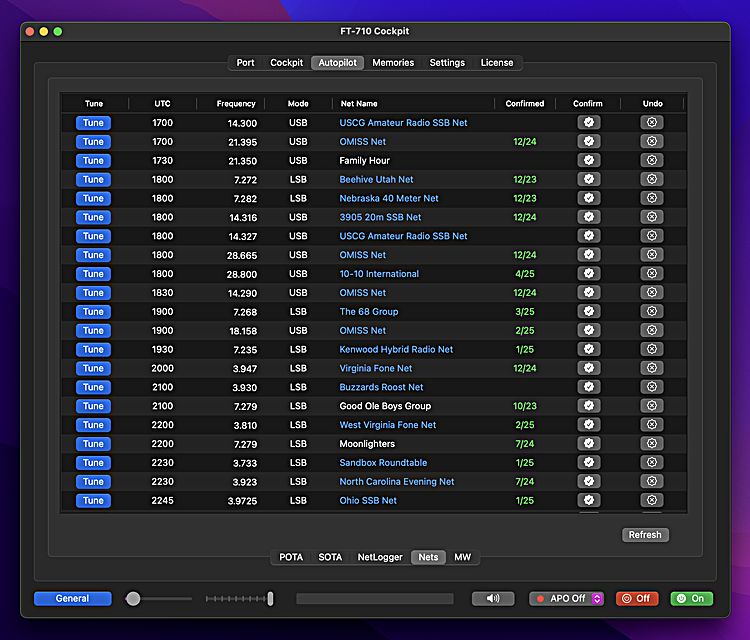Undo confirmation for Family Hour

(651, 160)
